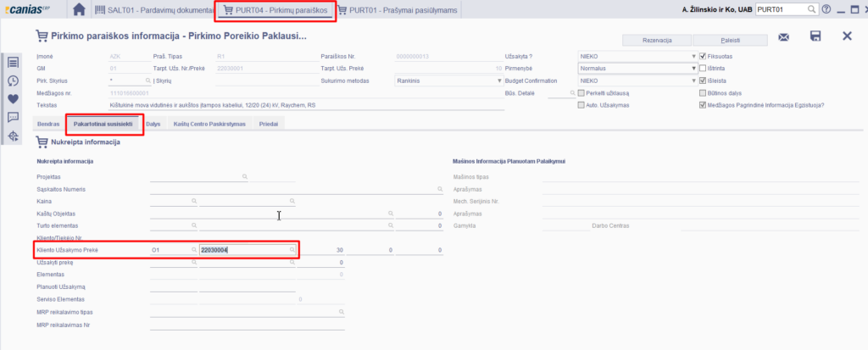Open the list icon in the left sidebar

[13, 63]
